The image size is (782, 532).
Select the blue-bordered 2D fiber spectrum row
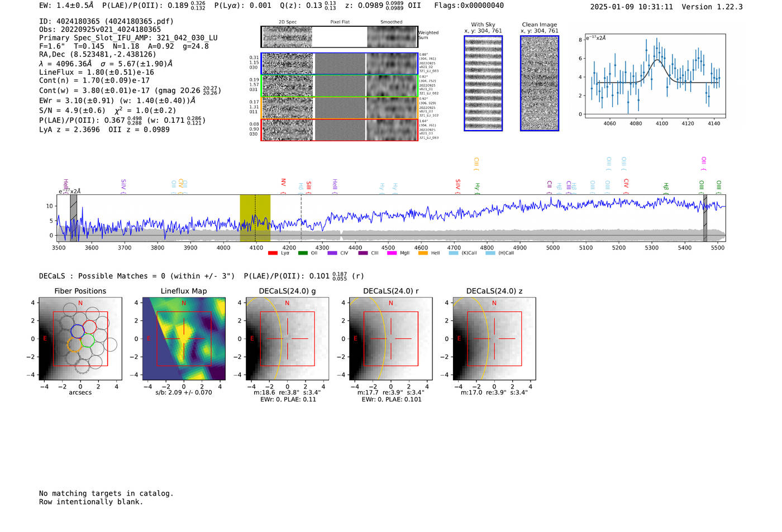pos(339,64)
